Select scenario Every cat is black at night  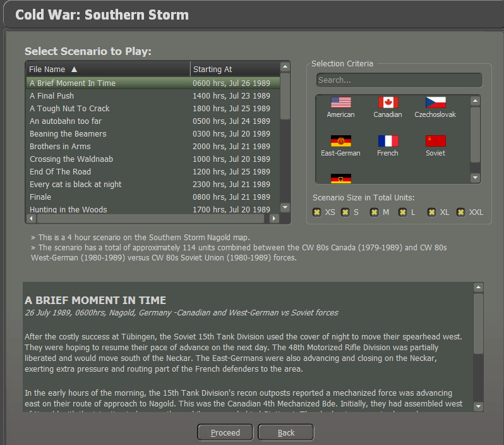click(153, 185)
